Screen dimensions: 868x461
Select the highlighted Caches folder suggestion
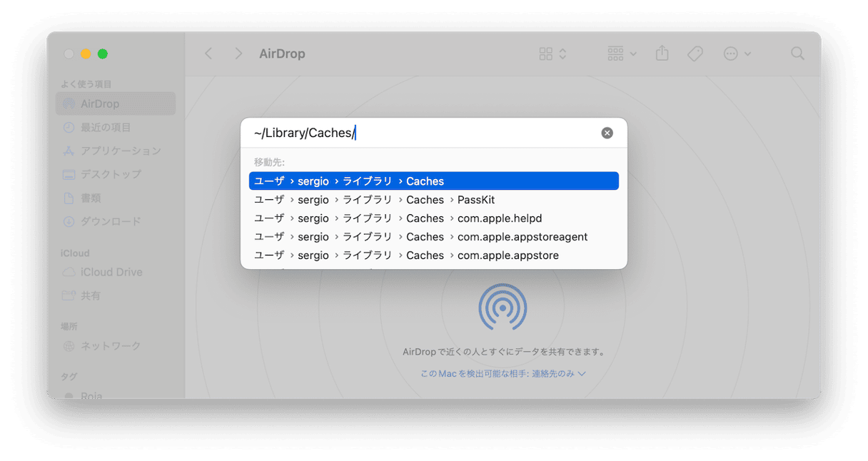tap(434, 181)
